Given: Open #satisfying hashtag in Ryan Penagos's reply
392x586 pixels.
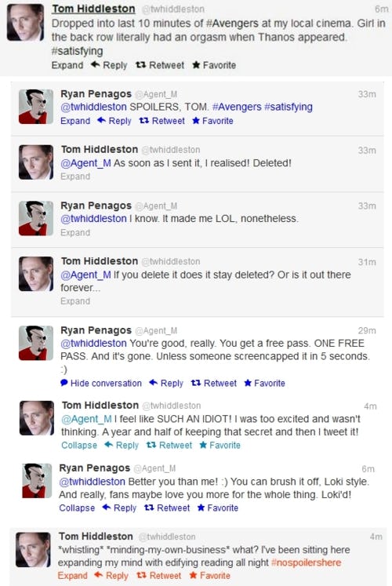Looking at the screenshot, I should [289, 107].
